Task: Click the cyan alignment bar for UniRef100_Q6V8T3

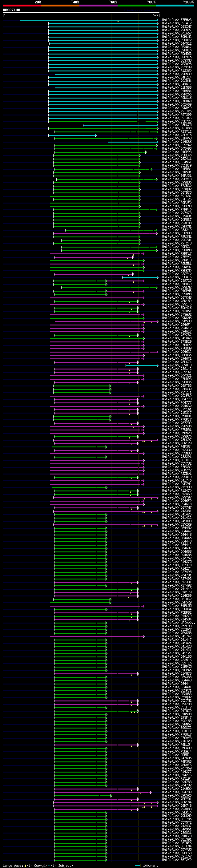Action: click(x=142, y=365)
